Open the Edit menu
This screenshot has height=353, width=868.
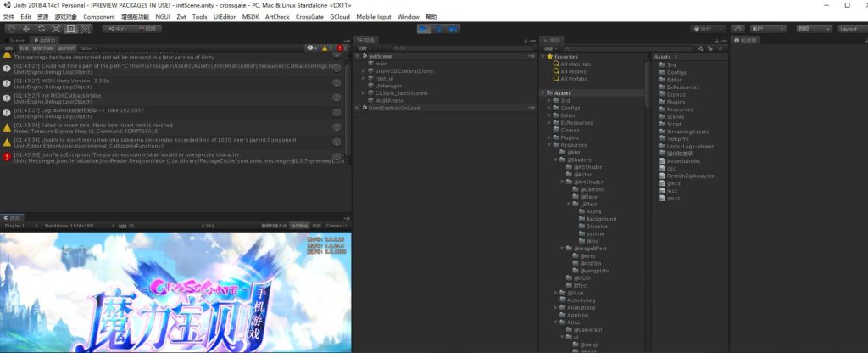26,17
